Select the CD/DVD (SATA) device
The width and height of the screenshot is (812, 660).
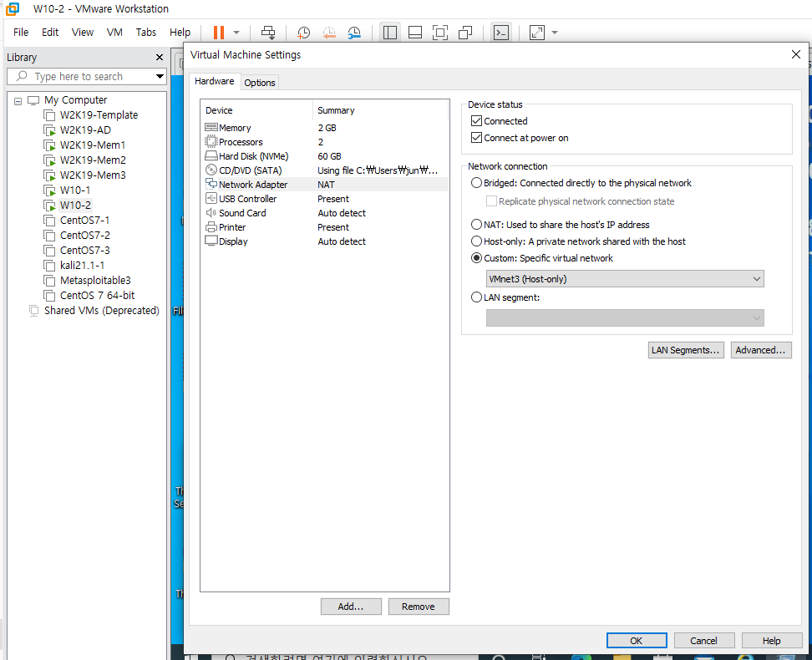coord(325,170)
